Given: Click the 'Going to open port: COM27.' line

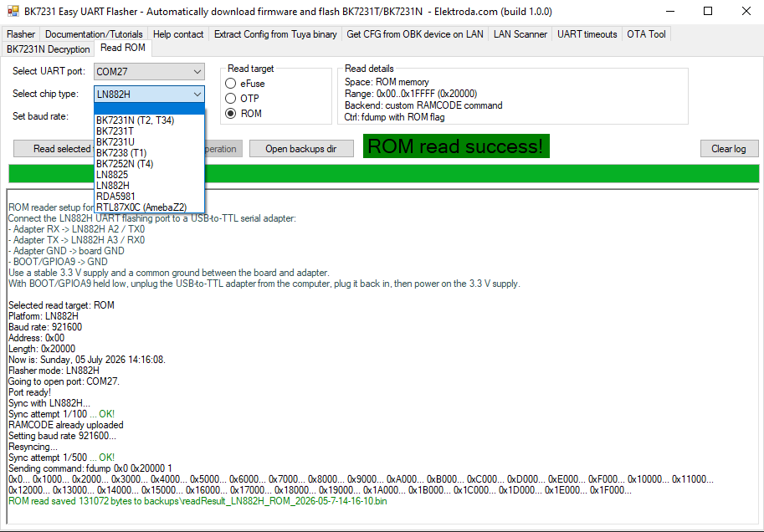Looking at the screenshot, I should 64,381.
